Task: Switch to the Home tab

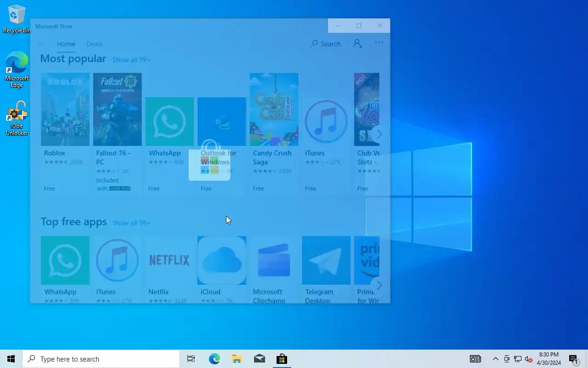Action: click(66, 44)
